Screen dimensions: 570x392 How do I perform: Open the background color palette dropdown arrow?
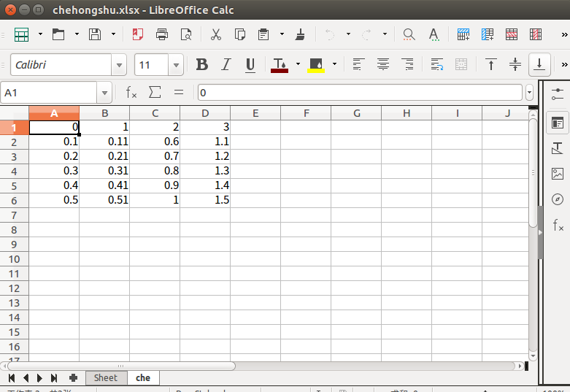point(334,64)
